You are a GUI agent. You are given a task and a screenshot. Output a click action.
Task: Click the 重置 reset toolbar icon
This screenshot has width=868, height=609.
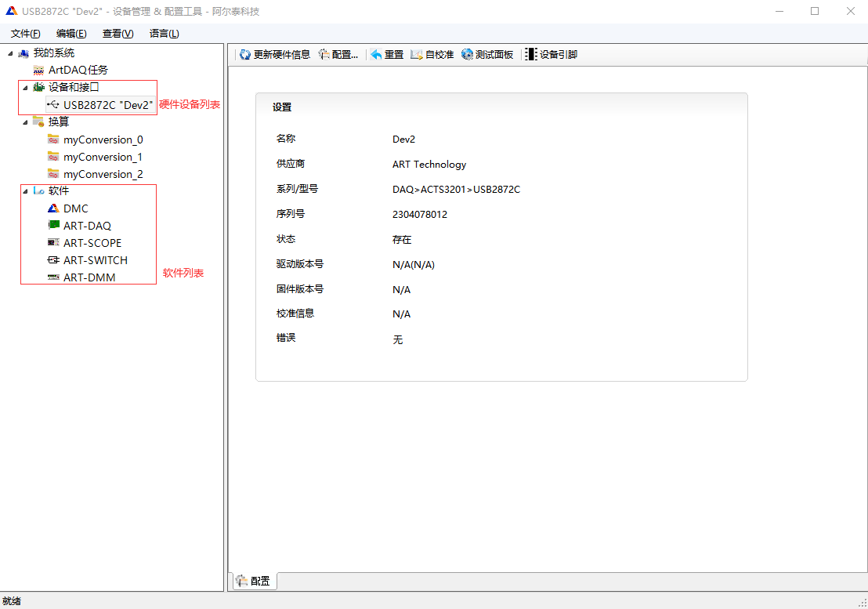376,55
